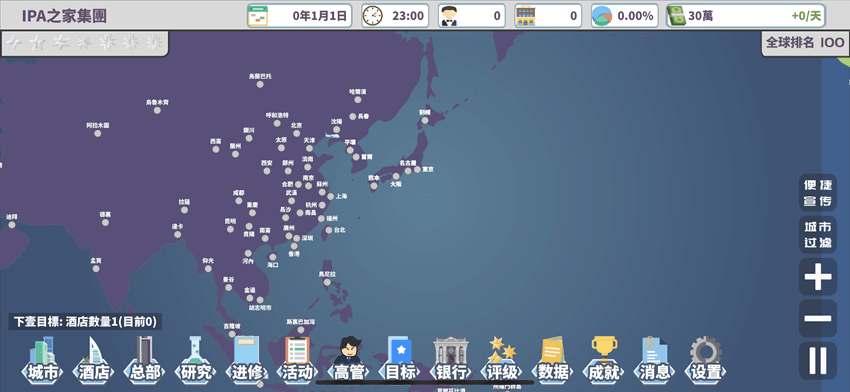Select the 廣州 city marker
The width and height of the screenshot is (850, 392).
point(289,236)
